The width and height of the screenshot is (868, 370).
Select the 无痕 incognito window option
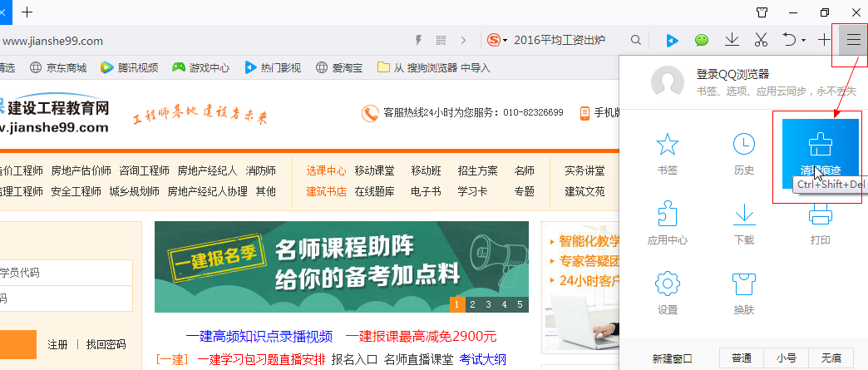click(x=831, y=358)
